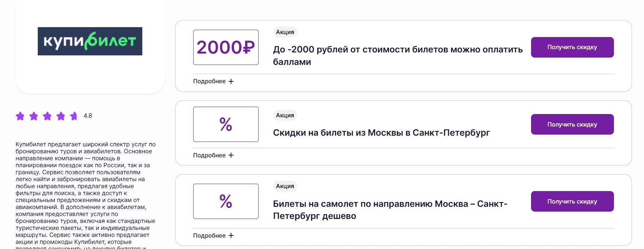
Task: Click the percent icon on the third offer
Action: pyautogui.click(x=226, y=201)
